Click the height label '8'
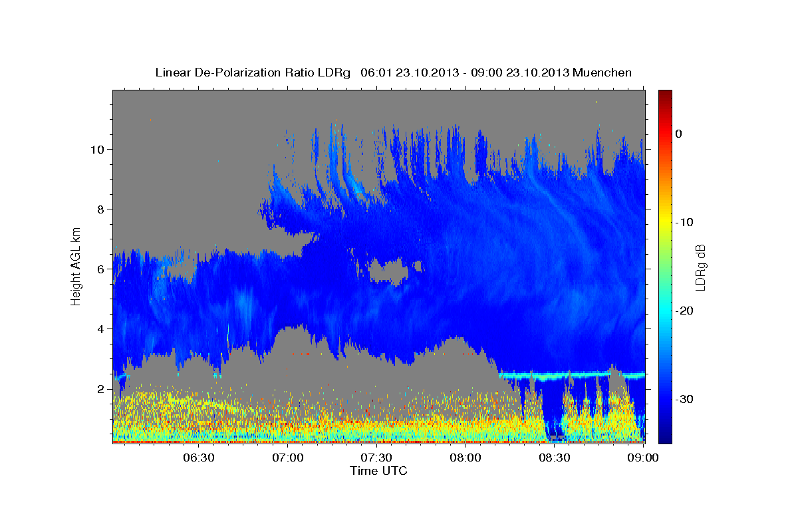Screen dimensions: 798x532 click(x=100, y=209)
